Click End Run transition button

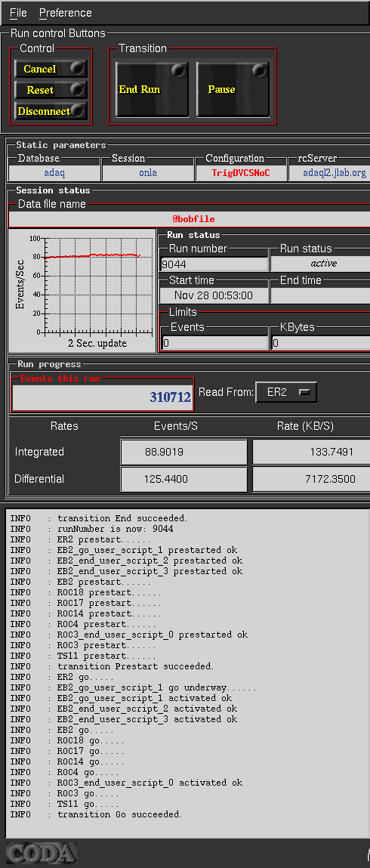pos(152,89)
